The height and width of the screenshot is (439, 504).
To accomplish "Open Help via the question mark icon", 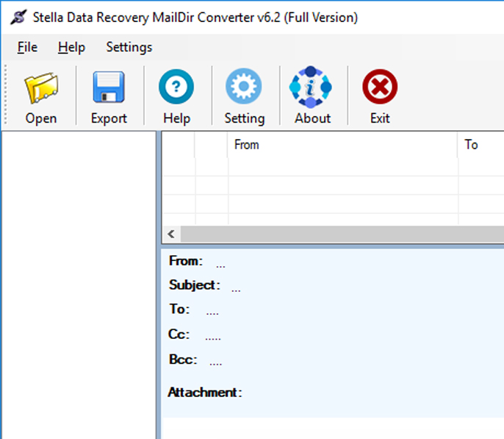I will coord(176,87).
